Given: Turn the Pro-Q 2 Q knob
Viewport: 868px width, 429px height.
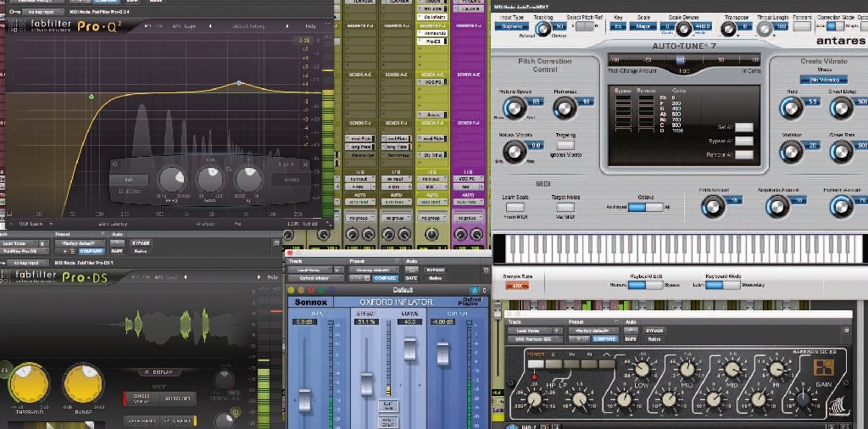Looking at the screenshot, I should [248, 180].
